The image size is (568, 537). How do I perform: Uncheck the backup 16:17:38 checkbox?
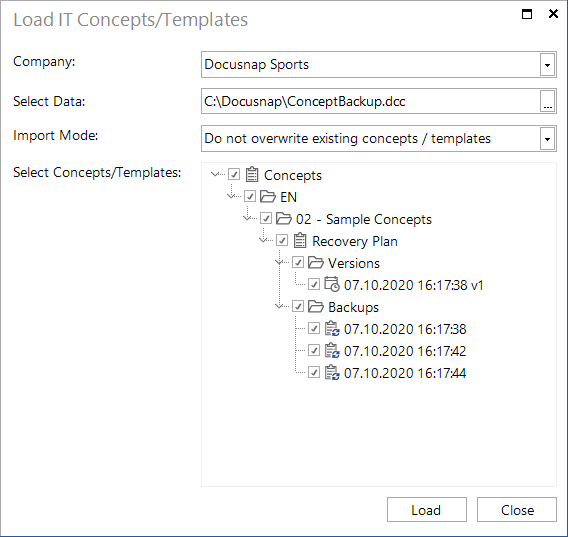tap(314, 329)
